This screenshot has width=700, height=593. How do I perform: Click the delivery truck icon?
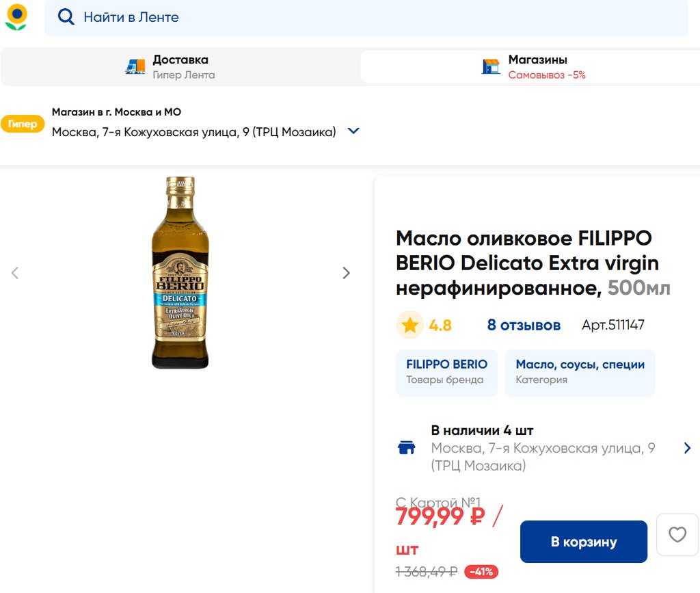(x=135, y=66)
